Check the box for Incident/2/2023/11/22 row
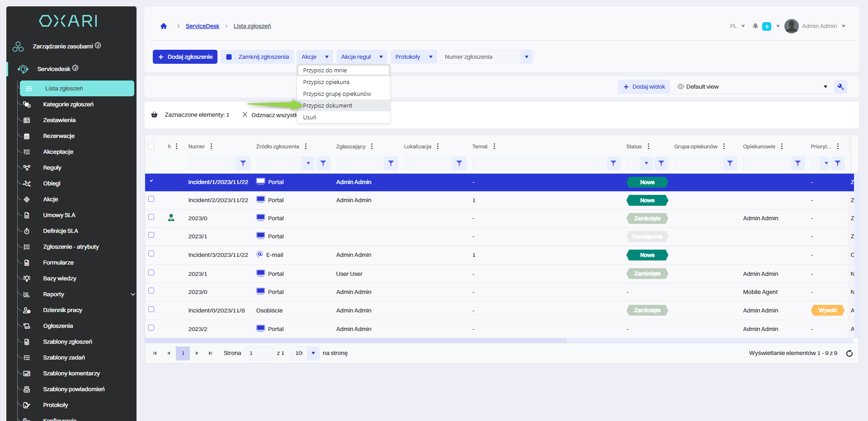868x421 pixels. (x=151, y=199)
